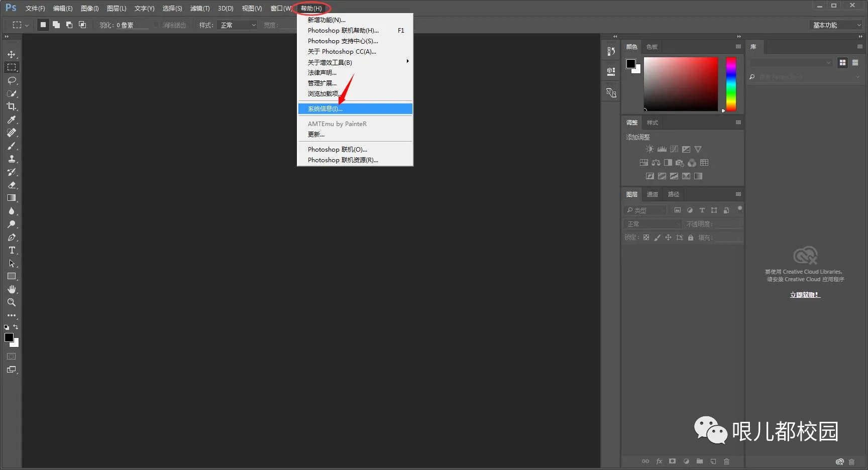
Task: Select the Quick Selection tool
Action: point(12,93)
